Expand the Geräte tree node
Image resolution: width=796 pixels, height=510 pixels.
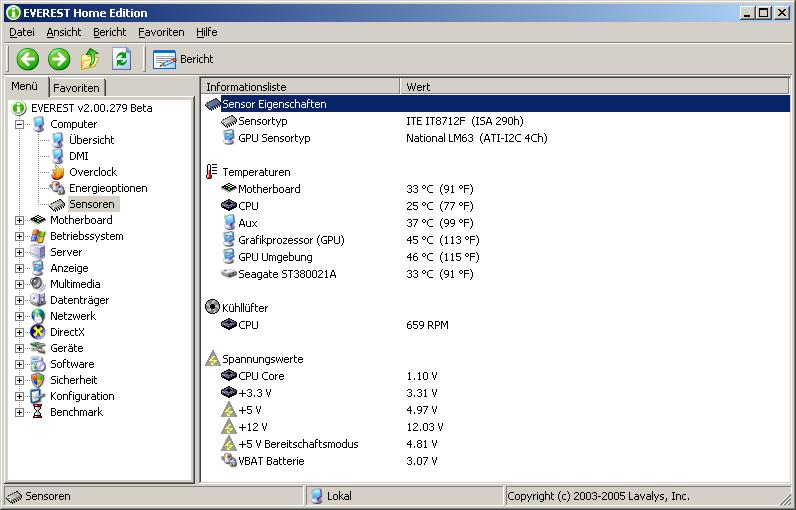click(x=19, y=348)
